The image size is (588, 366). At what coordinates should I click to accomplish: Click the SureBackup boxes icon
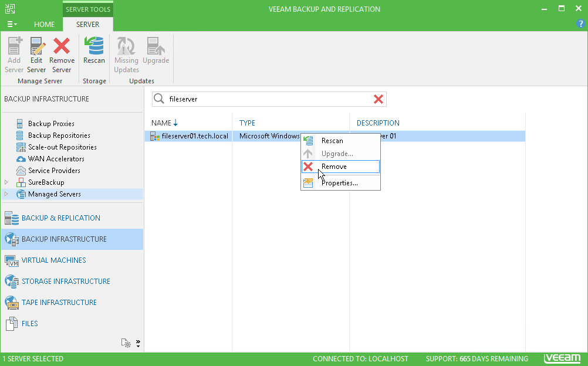pos(21,182)
